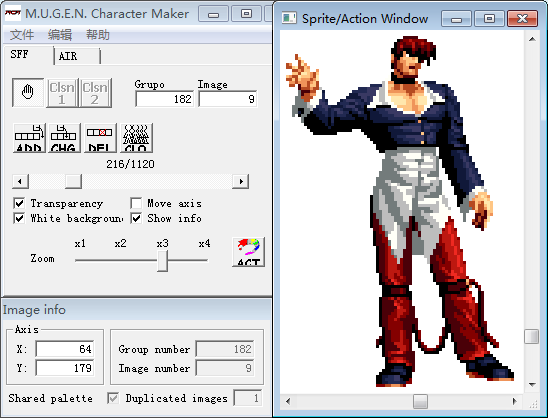This screenshot has width=548, height=418.
Task: Click the DEL delete sprite button
Action: 100,138
